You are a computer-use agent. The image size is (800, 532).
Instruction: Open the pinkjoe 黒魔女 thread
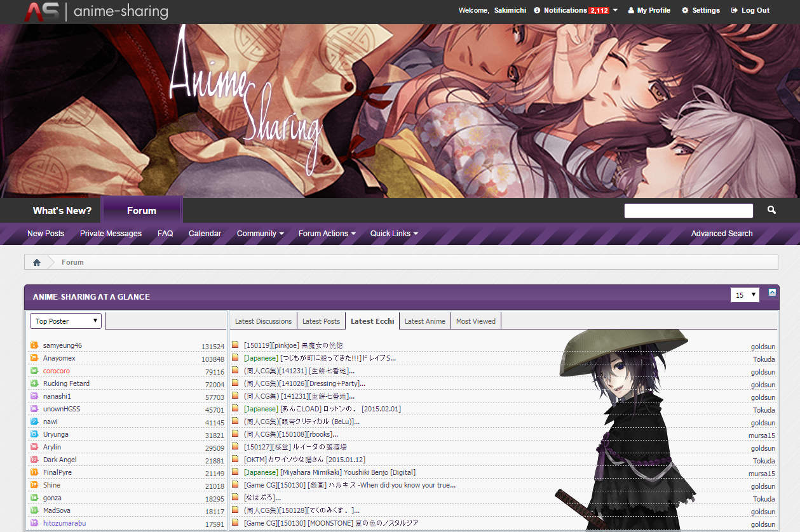[x=294, y=345]
